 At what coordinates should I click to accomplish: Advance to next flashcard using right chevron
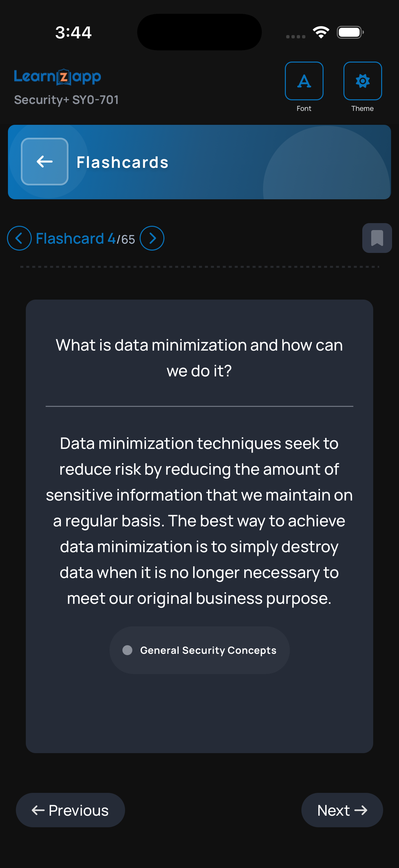152,238
